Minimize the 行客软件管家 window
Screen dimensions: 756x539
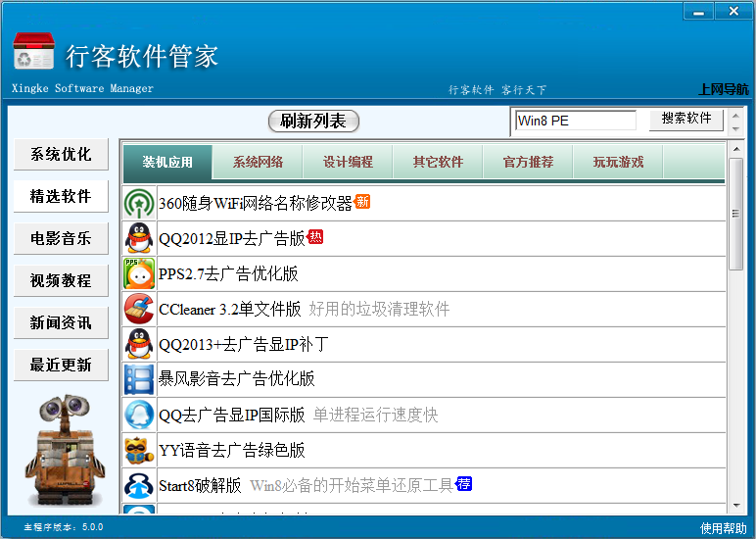point(698,11)
